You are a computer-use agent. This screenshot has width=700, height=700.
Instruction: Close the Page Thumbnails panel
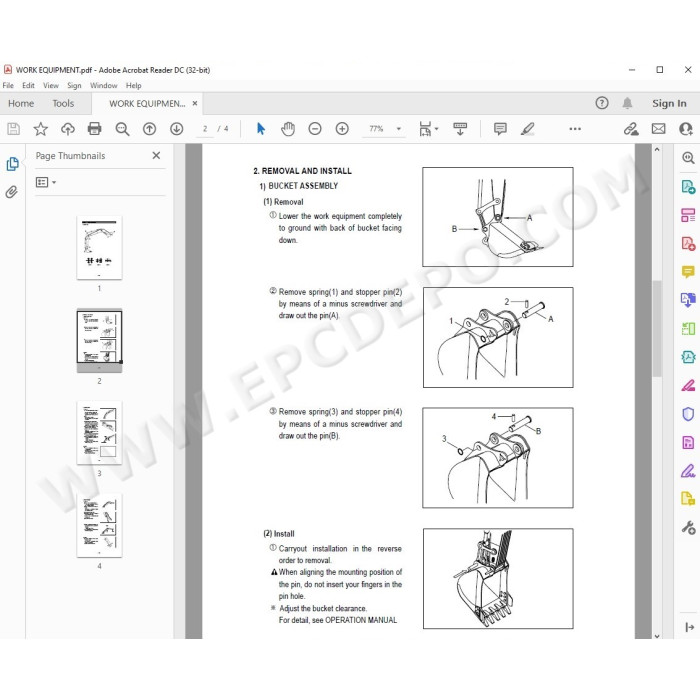coord(156,155)
